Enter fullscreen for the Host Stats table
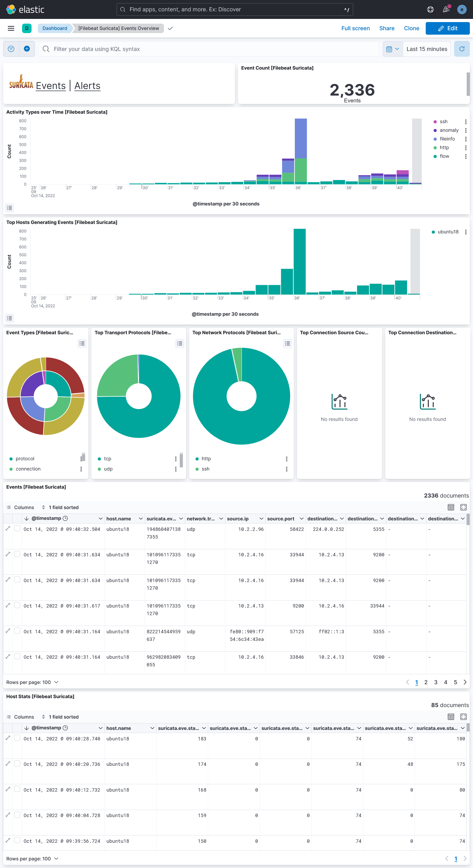The width and height of the screenshot is (473, 868). click(463, 717)
